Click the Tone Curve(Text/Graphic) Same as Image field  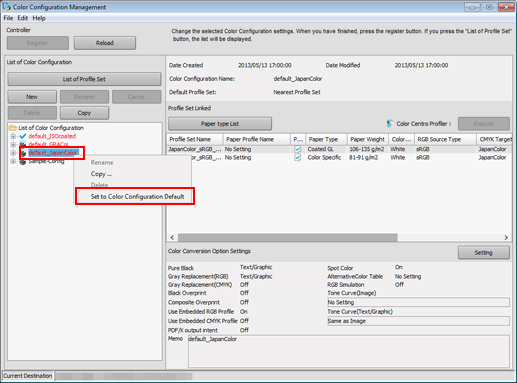point(418,321)
